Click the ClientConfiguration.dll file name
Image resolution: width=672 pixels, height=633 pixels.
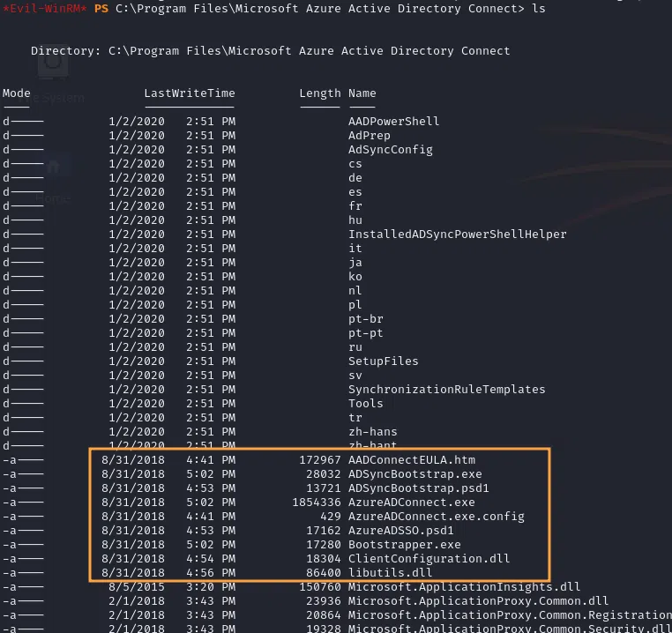(x=429, y=558)
